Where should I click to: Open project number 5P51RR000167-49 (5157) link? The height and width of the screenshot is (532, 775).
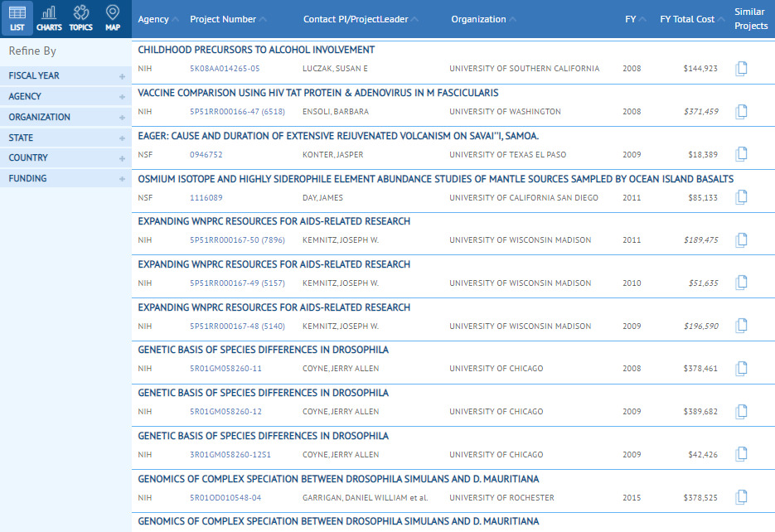pyautogui.click(x=237, y=283)
